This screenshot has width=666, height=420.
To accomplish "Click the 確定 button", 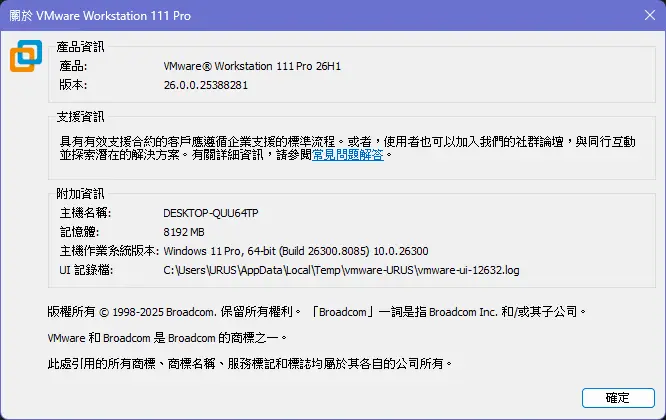I will (x=618, y=398).
